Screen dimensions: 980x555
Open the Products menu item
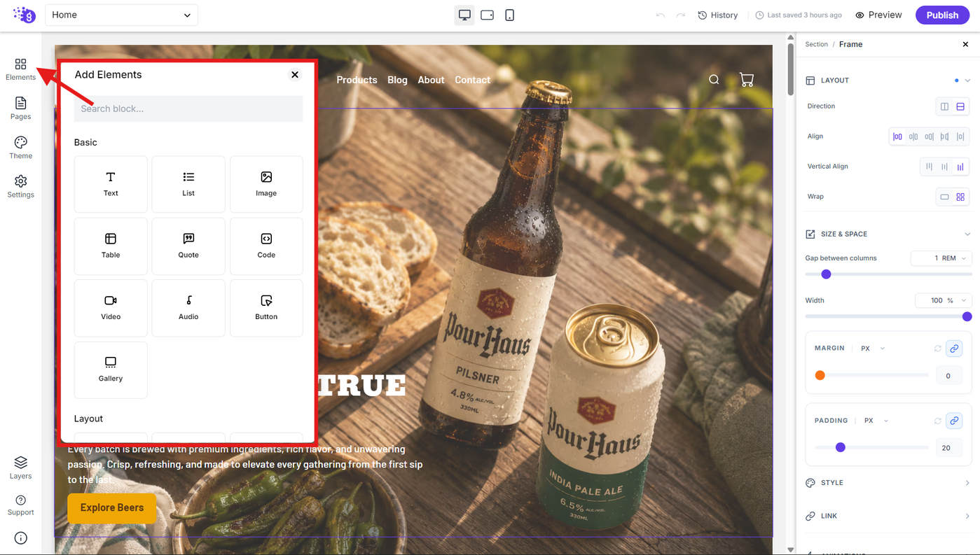pyautogui.click(x=357, y=80)
